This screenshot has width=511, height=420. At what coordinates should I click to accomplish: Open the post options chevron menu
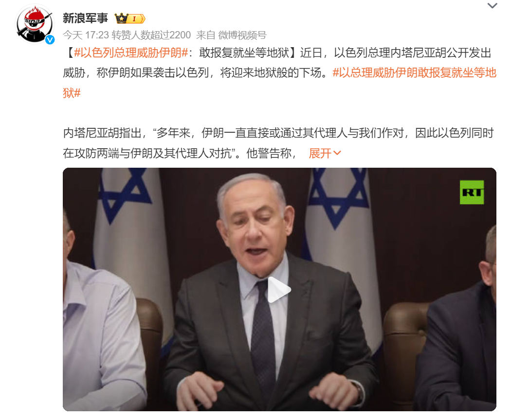tap(492, 5)
